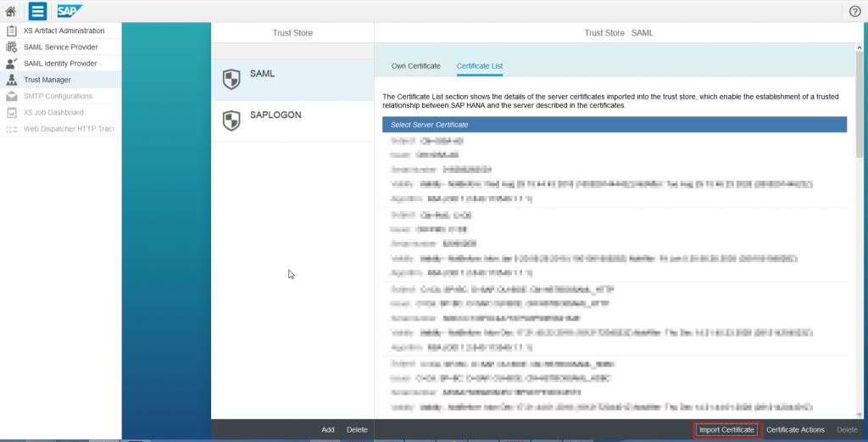Open SAML Service Provider in the sidebar
This screenshot has height=442, width=868.
click(x=61, y=47)
